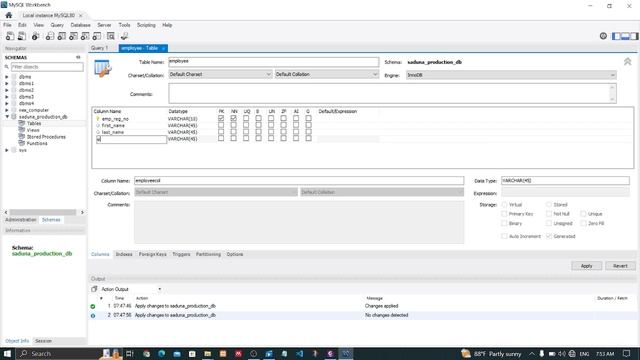Open the Default Collation dropdown for the table
The height and width of the screenshot is (360, 640).
click(327, 74)
